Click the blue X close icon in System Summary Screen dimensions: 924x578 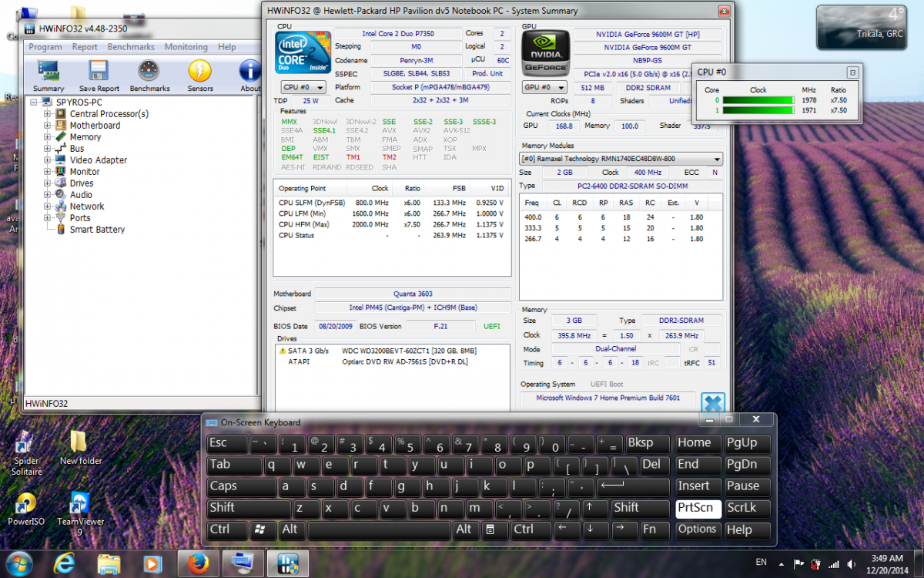pos(713,403)
